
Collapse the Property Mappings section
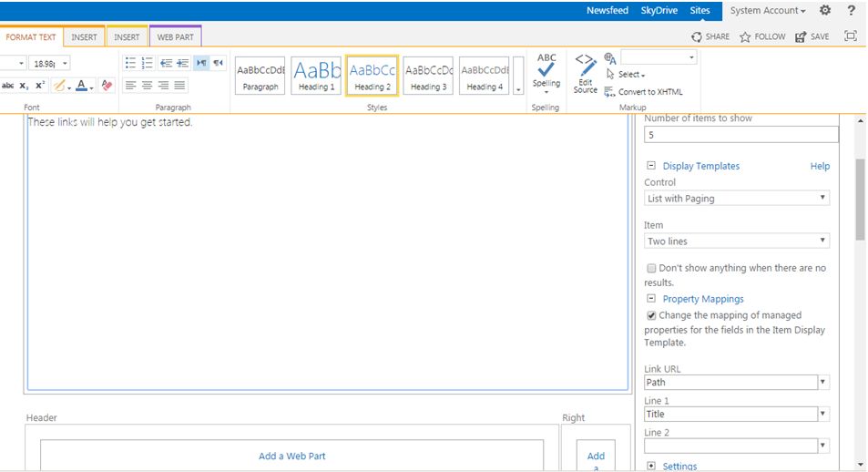(651, 298)
